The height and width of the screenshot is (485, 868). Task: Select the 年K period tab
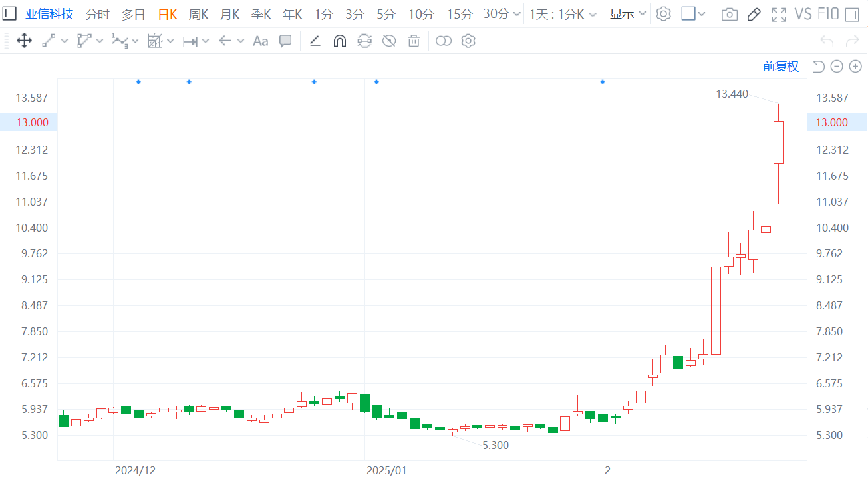[292, 13]
